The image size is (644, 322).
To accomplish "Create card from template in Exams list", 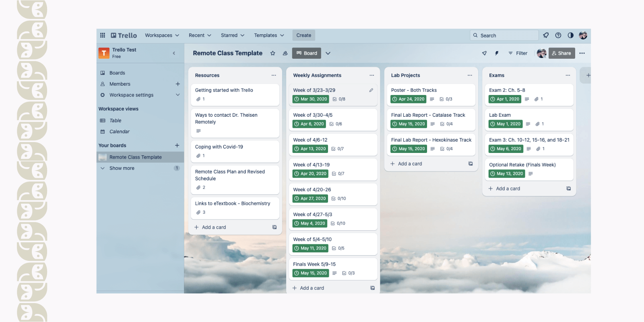I will 569,189.
